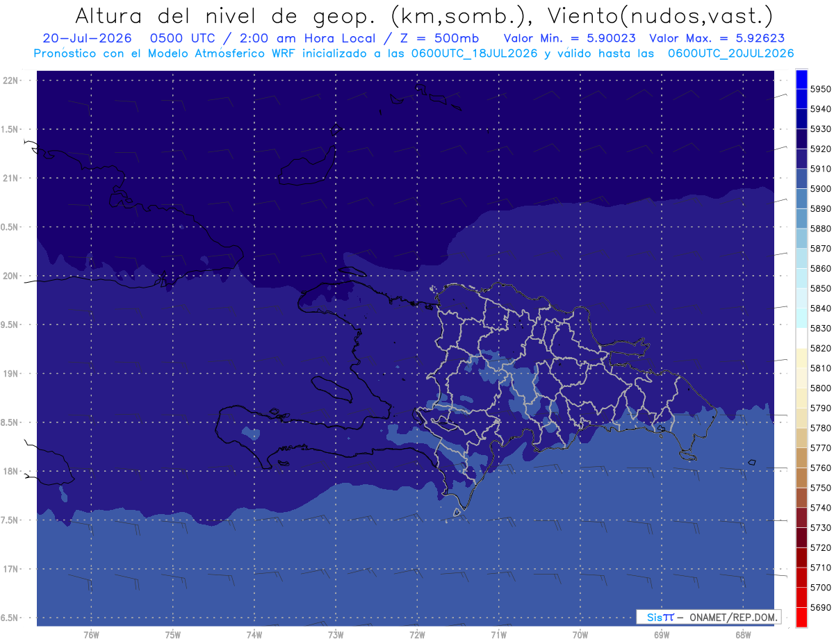The width and height of the screenshot is (834, 644).
Task: Click the '75W' longitude axis label
Action: point(173,635)
